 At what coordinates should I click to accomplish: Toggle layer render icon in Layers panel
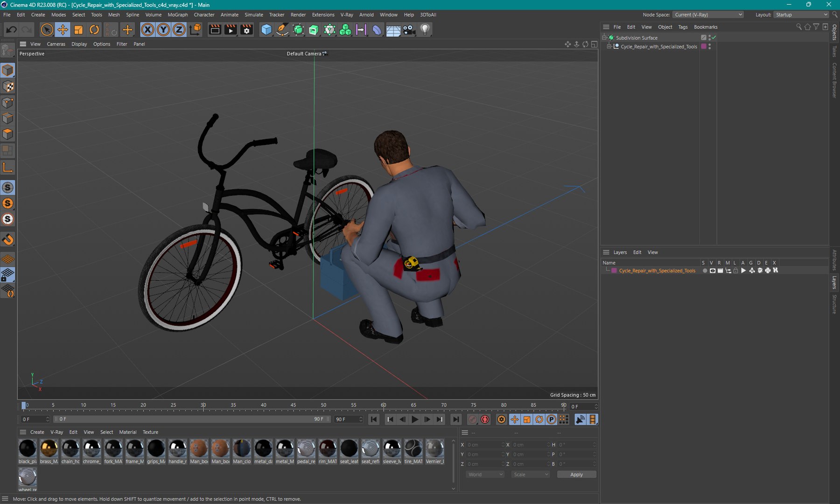(721, 270)
